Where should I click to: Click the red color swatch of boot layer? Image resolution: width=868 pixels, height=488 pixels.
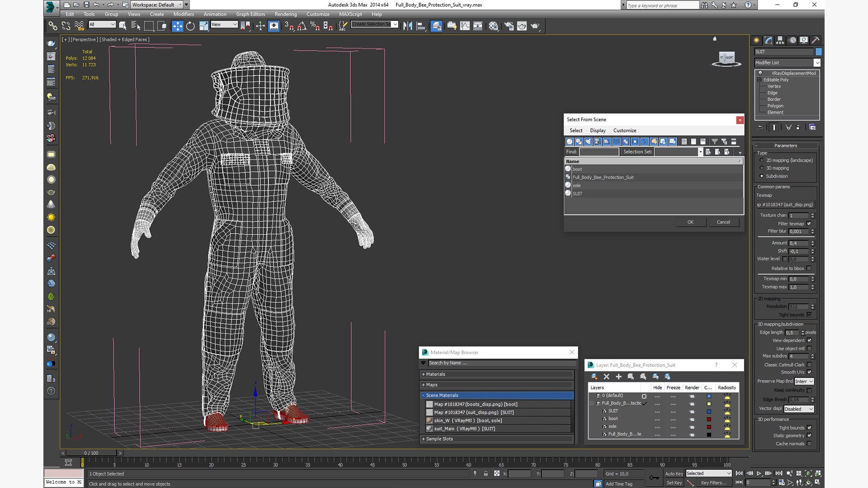(x=709, y=419)
